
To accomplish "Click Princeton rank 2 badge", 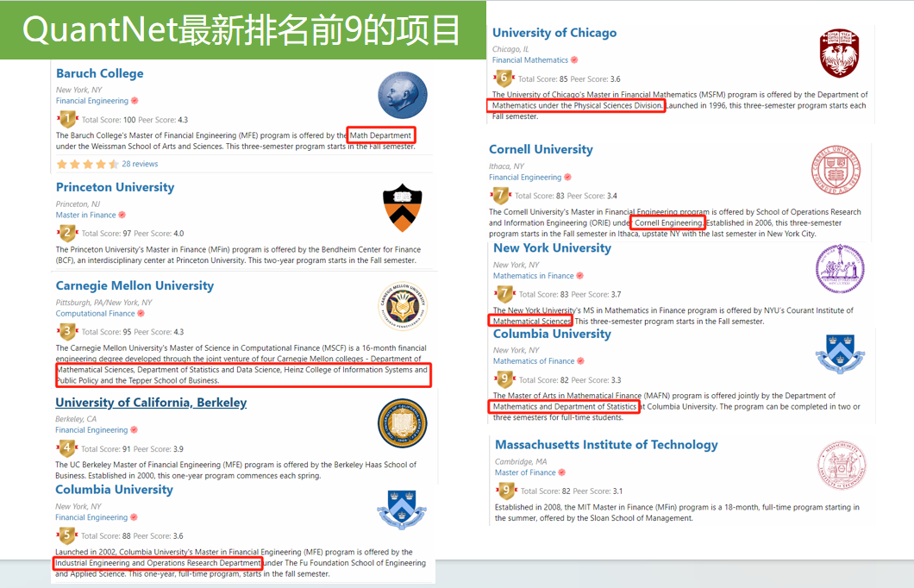I will [x=67, y=233].
